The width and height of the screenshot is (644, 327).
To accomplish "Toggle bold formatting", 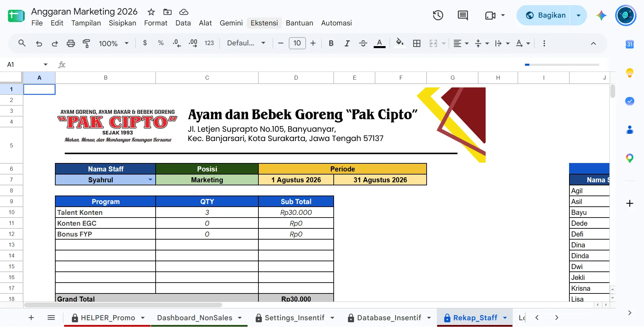I will [331, 43].
